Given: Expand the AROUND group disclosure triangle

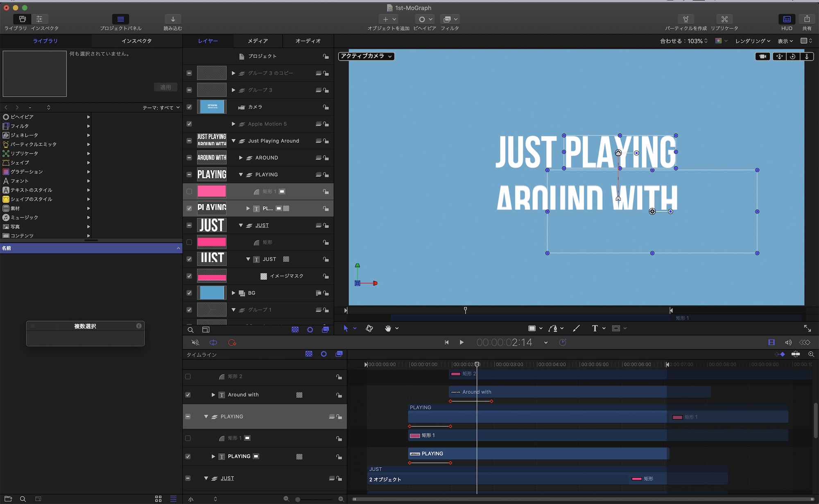Looking at the screenshot, I should click(241, 158).
